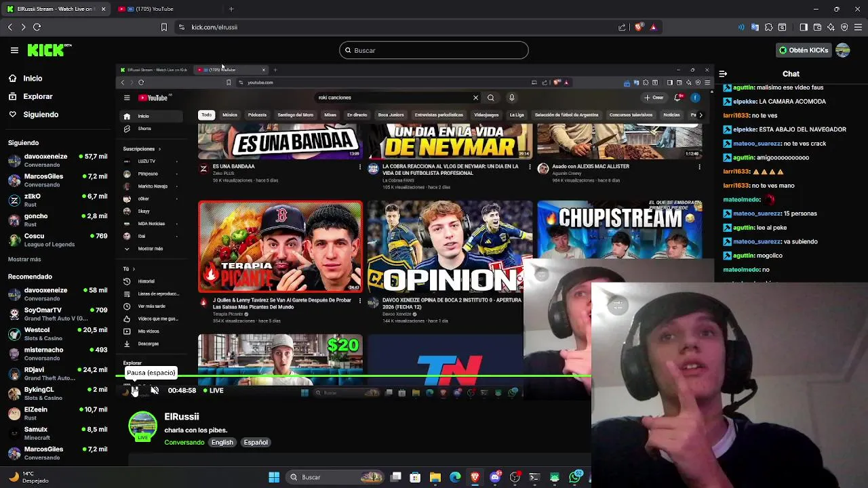Screen dimensions: 868x488
Task: Go forward in browser history
Action: 24,27
